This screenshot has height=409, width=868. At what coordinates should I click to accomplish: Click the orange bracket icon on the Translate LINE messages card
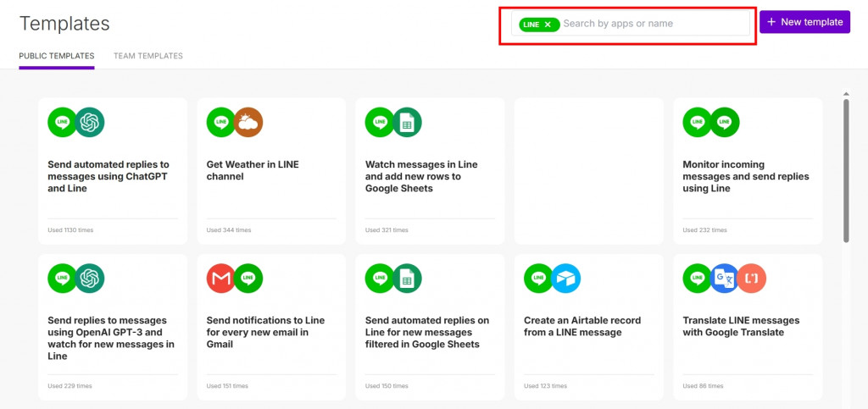click(x=752, y=278)
